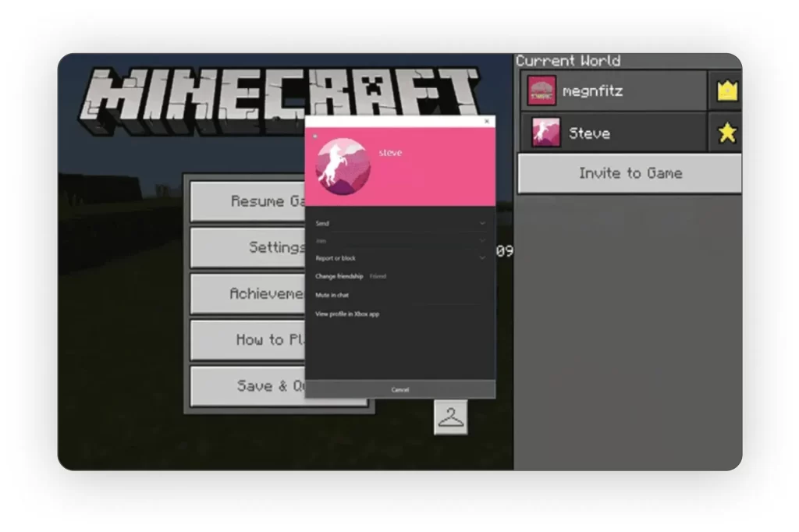Click Steve's unicorn avatar in player list
The height and width of the screenshot is (532, 799).
click(x=545, y=133)
